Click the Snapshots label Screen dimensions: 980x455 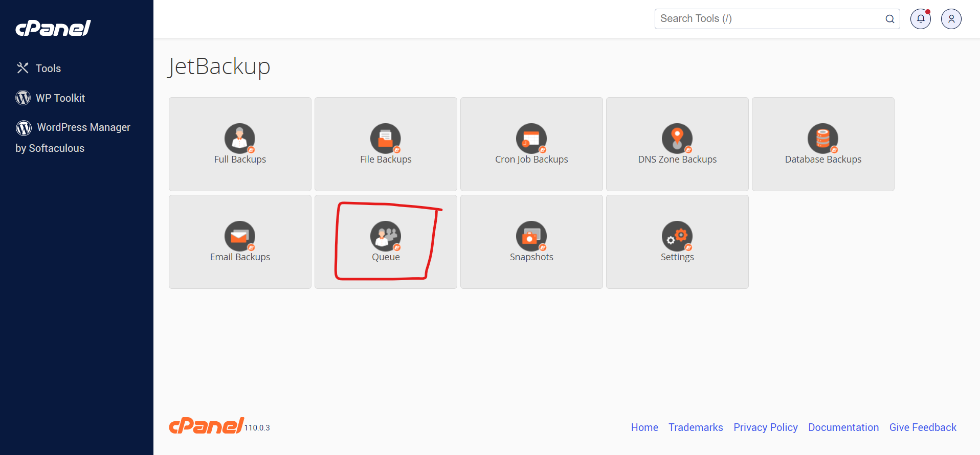pyautogui.click(x=531, y=257)
